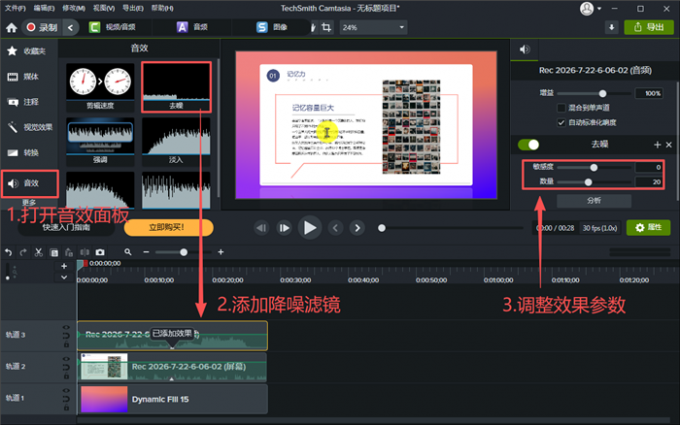Zoom in timeline with plus icon
Viewport: 680px width, 425px height.
pyautogui.click(x=221, y=252)
